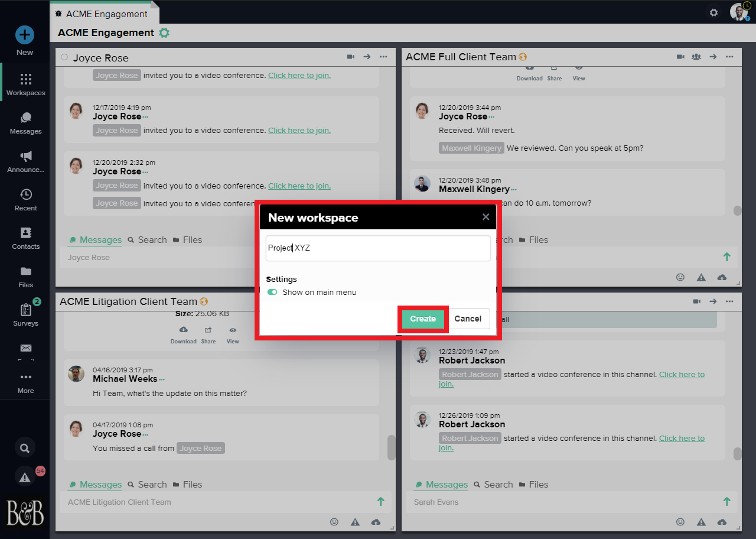The width and height of the screenshot is (756, 539).
Task: Click arrow icon in ACME Full Client Team header
Action: [x=713, y=57]
